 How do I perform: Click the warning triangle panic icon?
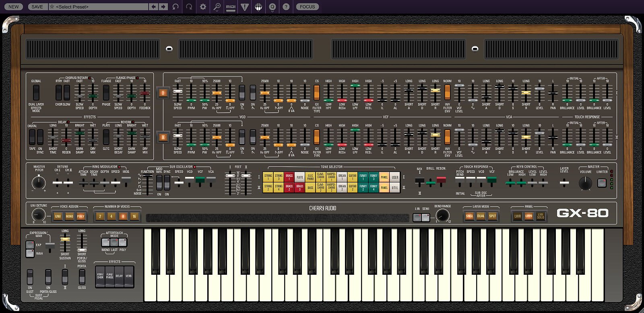[245, 7]
